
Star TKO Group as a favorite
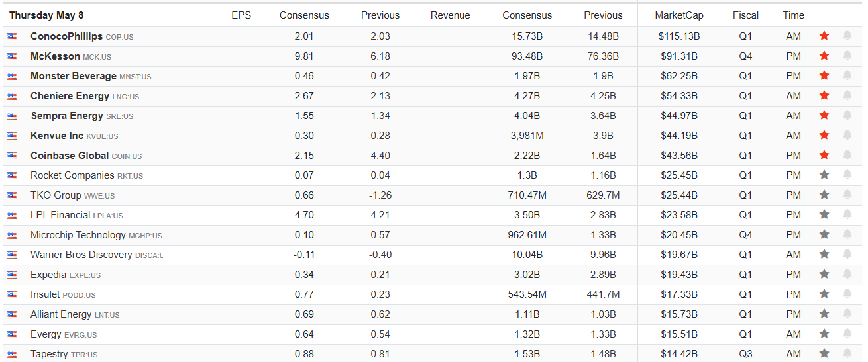pyautogui.click(x=824, y=195)
